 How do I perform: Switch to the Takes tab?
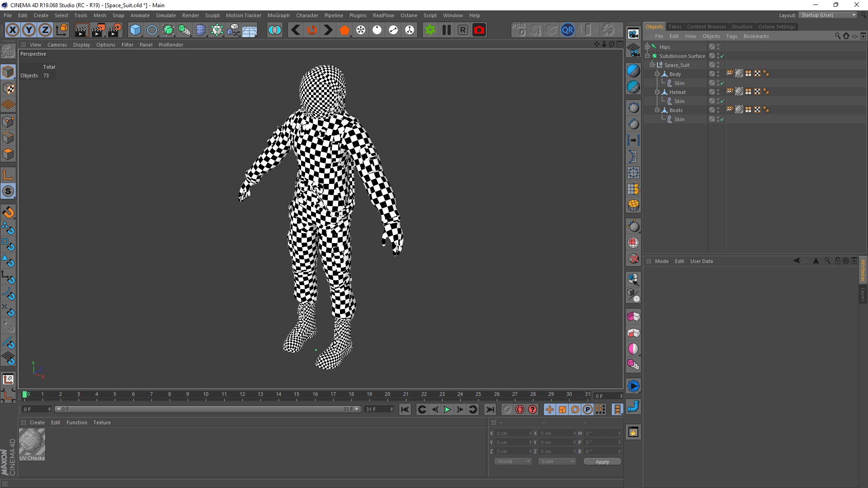(675, 27)
